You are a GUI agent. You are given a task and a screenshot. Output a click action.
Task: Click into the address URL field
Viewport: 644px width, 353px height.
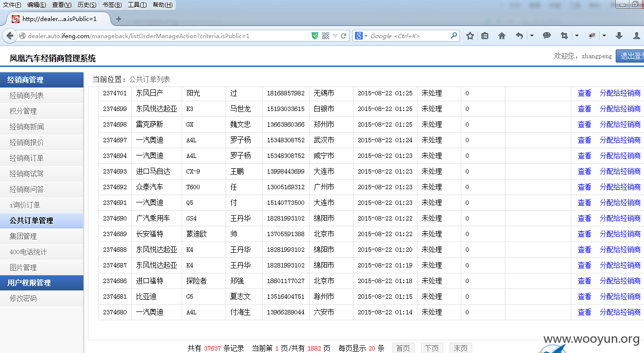tap(168, 36)
